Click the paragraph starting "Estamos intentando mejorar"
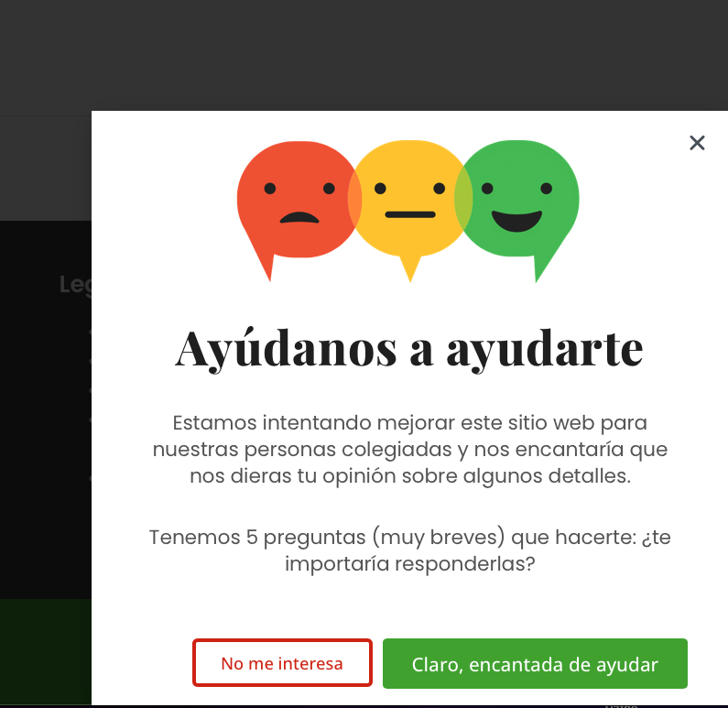This screenshot has height=708, width=728. (409, 450)
